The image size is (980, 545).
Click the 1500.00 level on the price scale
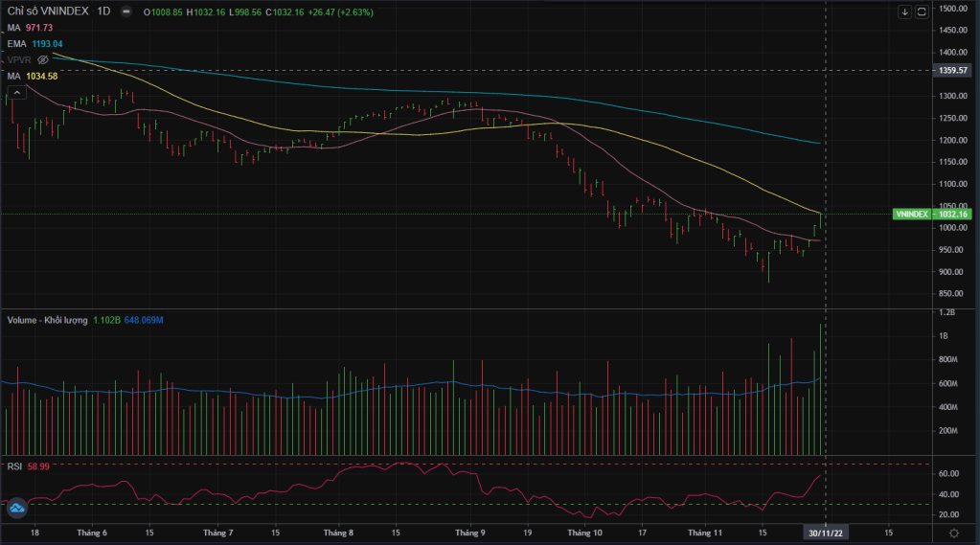point(953,9)
